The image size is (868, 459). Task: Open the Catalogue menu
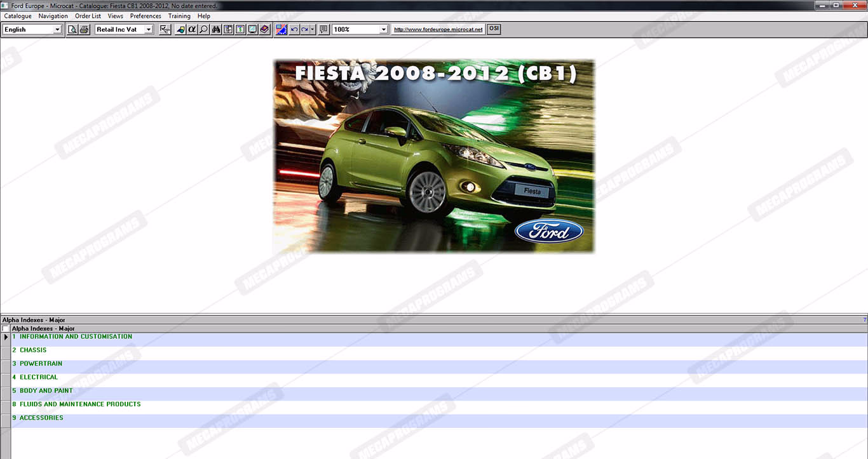pos(18,16)
